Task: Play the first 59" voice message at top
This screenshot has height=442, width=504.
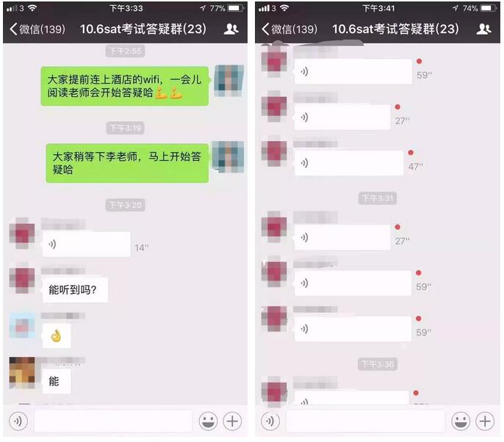Action: (x=353, y=71)
